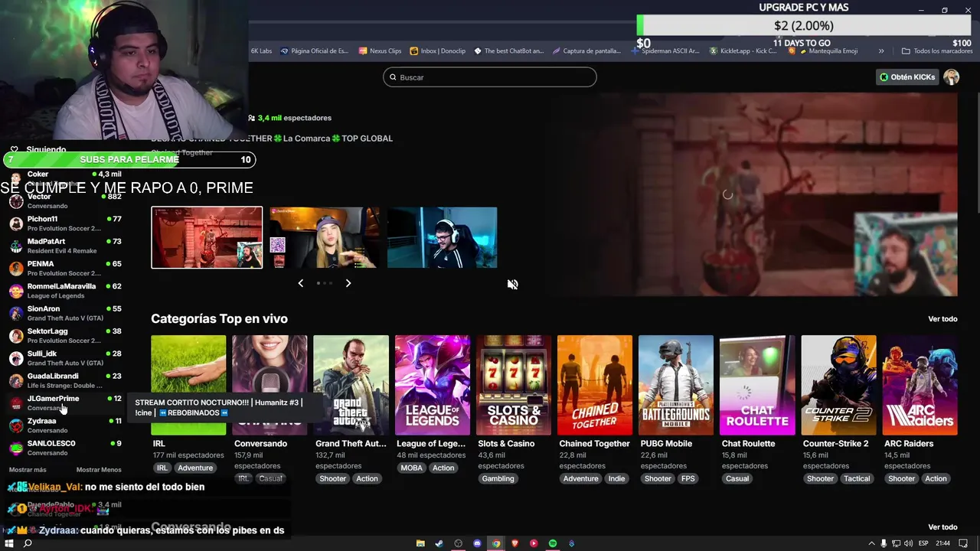Viewport: 980px width, 551px height.
Task: Open Brave browser from taskbar
Action: point(514,543)
